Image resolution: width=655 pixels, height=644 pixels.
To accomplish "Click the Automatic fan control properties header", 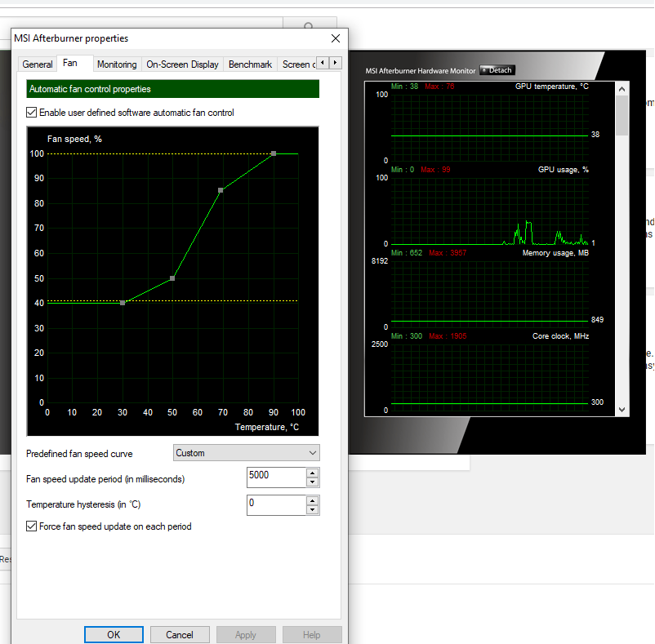I will [x=173, y=89].
